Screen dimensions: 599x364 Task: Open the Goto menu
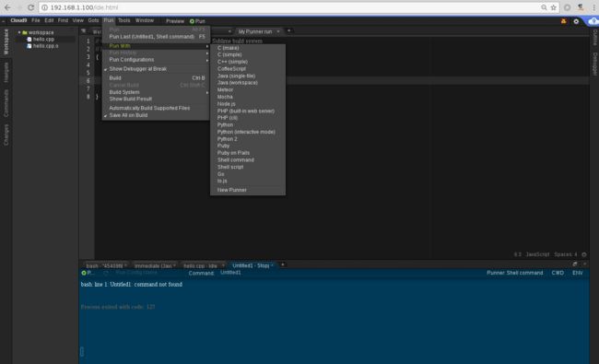coord(93,20)
